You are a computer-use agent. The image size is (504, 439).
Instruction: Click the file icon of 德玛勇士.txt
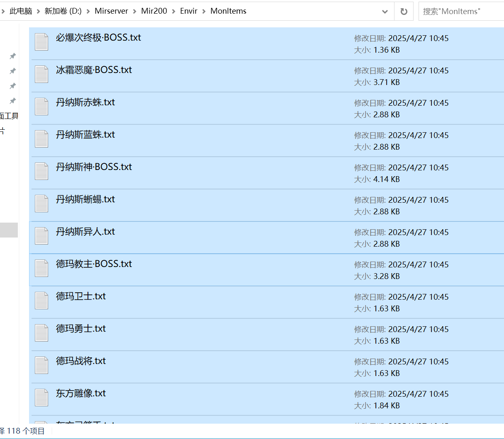point(41,333)
